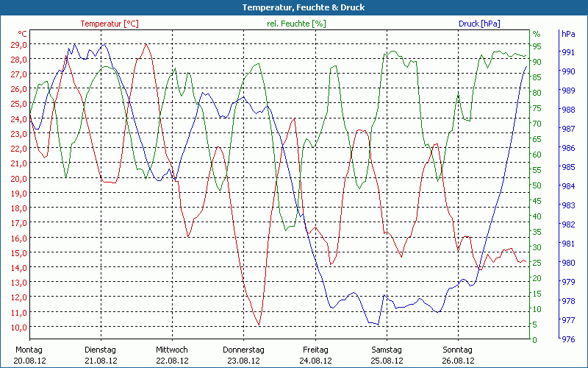
Task: Click the '75' humidity axis value
Action: point(537,108)
